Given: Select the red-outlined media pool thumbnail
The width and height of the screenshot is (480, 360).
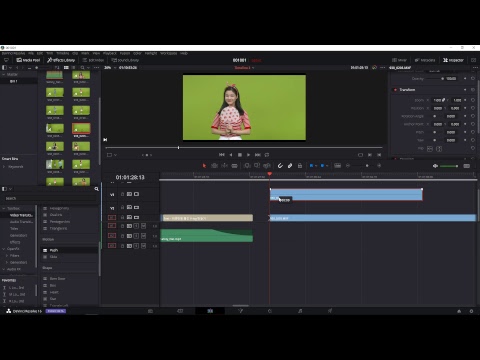Looking at the screenshot, I should [81, 128].
